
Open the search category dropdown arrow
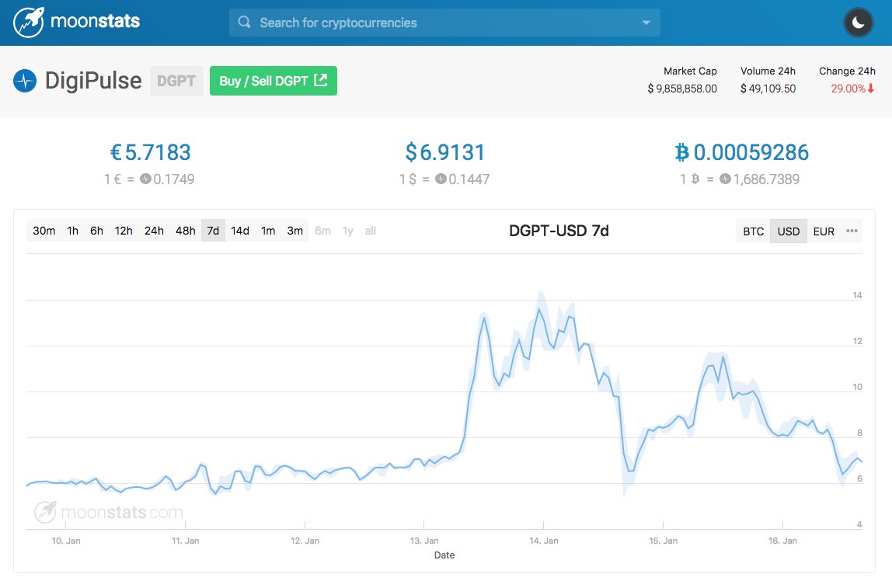point(646,23)
